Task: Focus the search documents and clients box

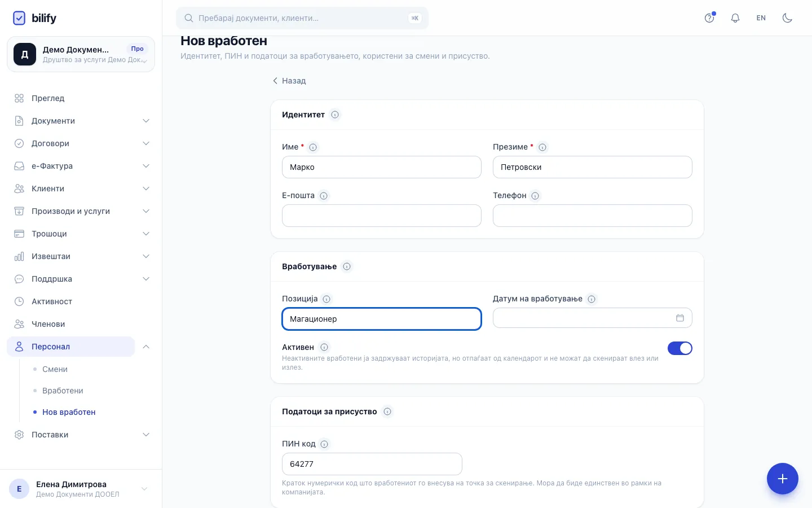Action: (302, 18)
